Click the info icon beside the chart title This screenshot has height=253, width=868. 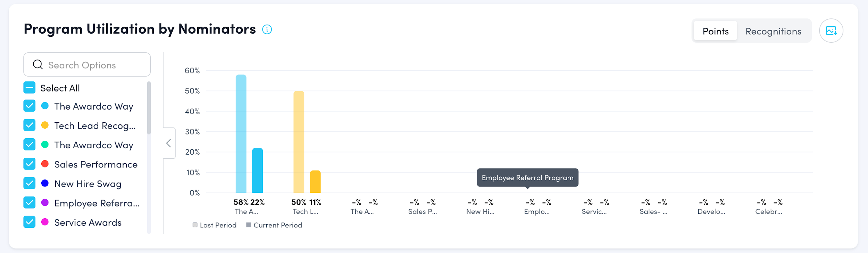click(267, 29)
